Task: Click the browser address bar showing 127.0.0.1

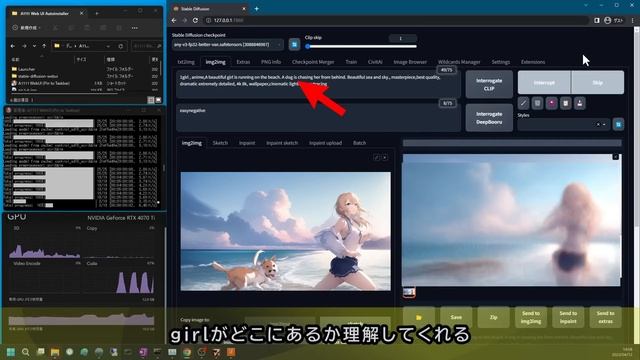Action: (396, 20)
